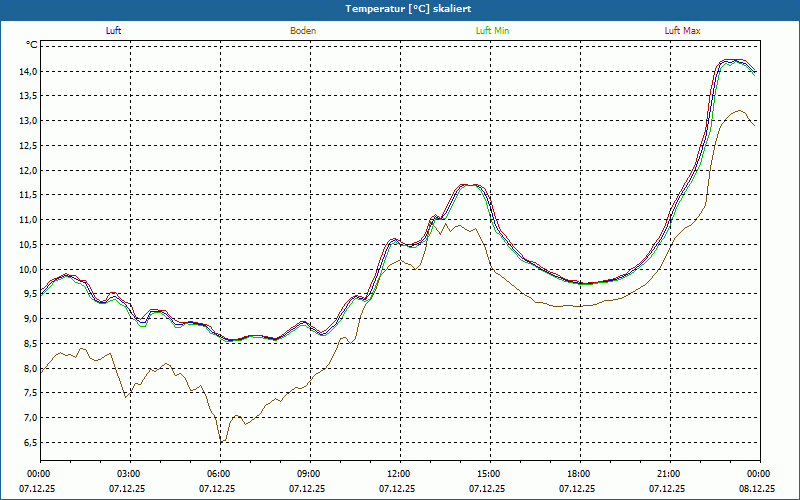Click the 06:00 time axis label
This screenshot has height=500, width=800.
point(218,474)
